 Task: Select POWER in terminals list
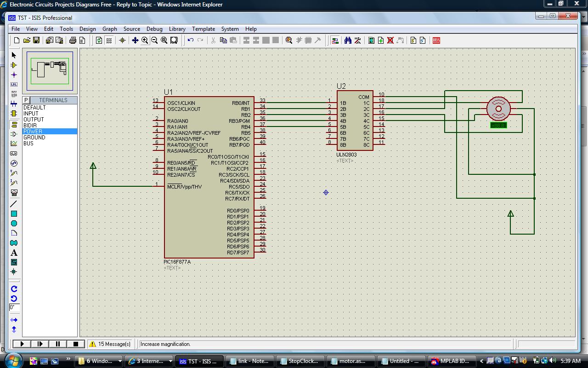coord(50,131)
